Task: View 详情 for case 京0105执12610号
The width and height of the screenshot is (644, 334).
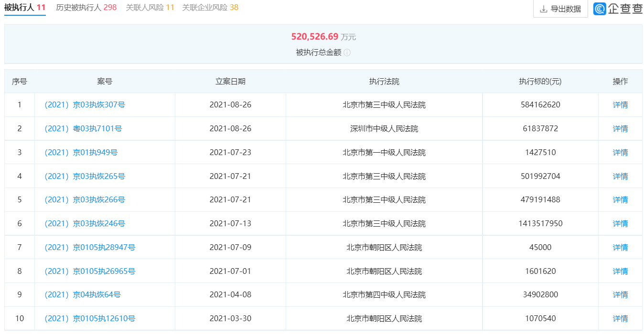Action: [x=620, y=318]
